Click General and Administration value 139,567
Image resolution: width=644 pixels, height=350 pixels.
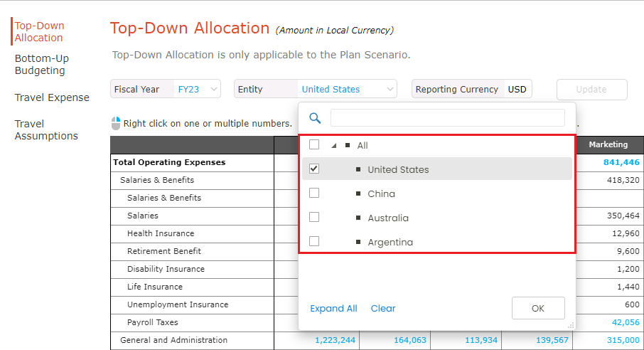coord(552,340)
